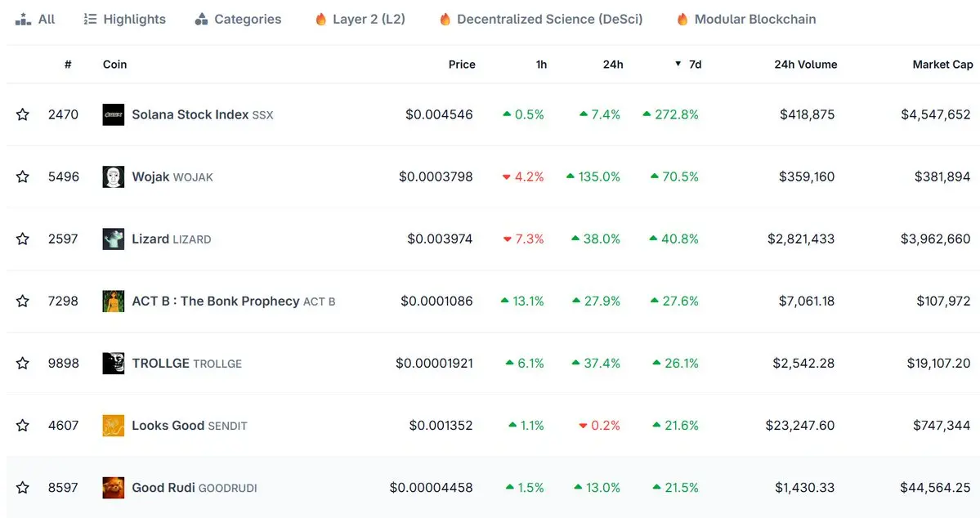Add ACT B to watchlist via star

(23, 301)
